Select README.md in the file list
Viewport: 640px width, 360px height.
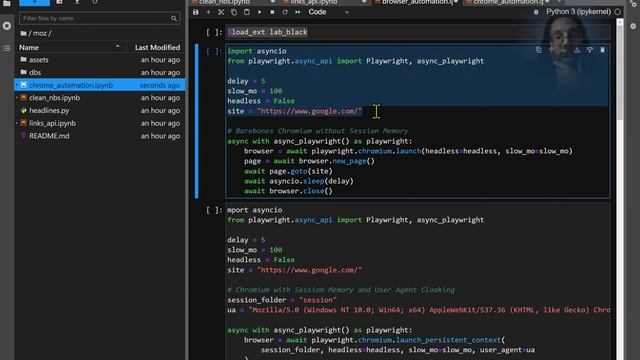pos(100,136)
